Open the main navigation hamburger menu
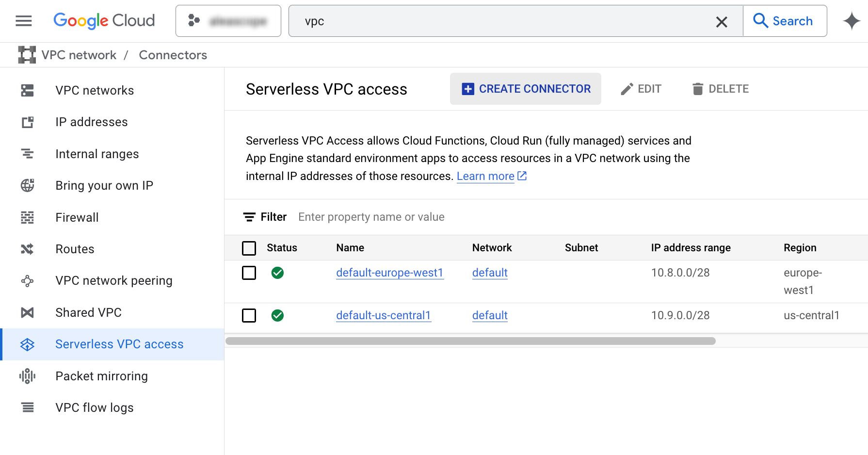The height and width of the screenshot is (455, 868). click(23, 21)
